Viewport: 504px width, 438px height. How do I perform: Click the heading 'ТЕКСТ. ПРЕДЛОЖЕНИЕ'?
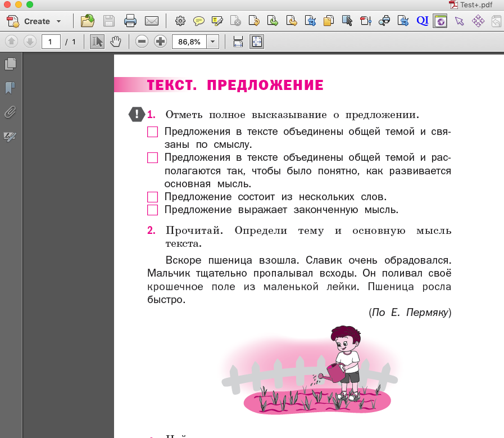235,85
